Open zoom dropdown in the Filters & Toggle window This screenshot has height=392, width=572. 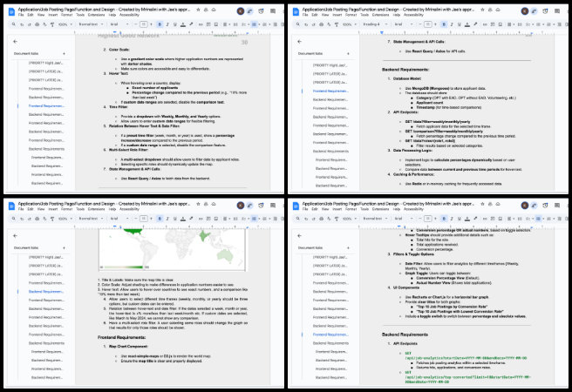(350, 219)
